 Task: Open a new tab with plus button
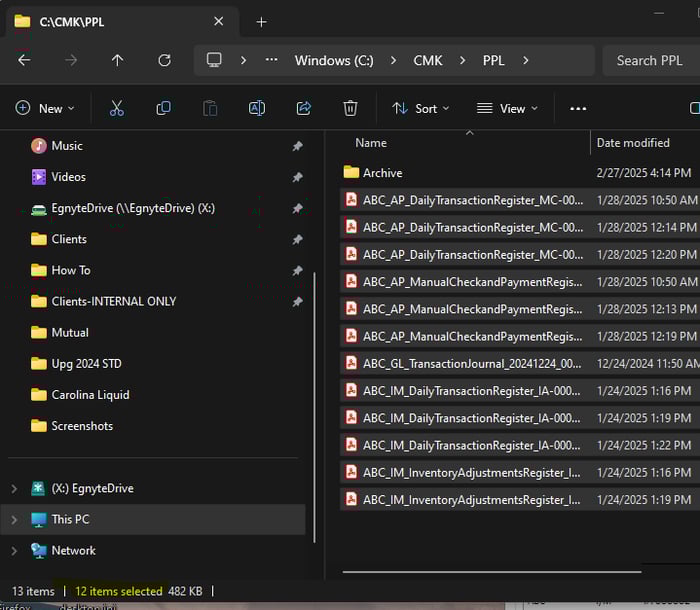pyautogui.click(x=261, y=21)
